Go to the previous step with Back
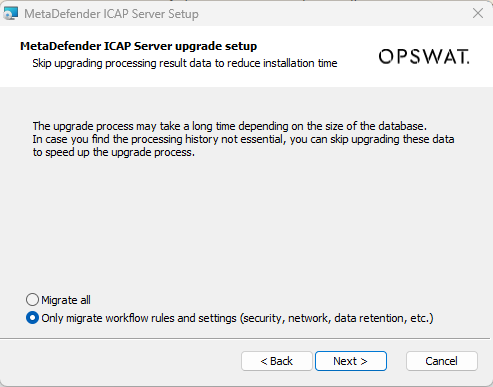The image size is (493, 387). [x=277, y=361]
